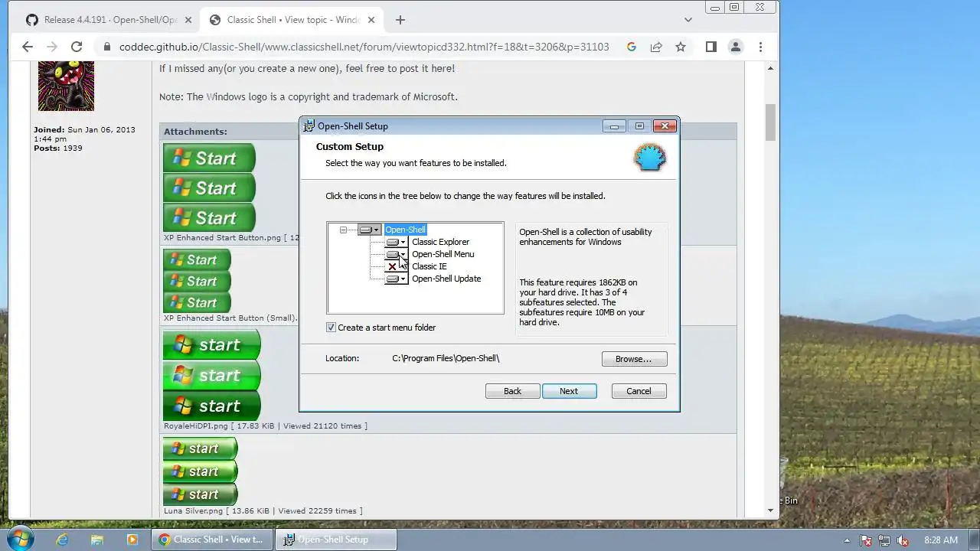Click the Luna Silver.png attachment image
This screenshot has height=551, width=980.
pyautogui.click(x=200, y=471)
